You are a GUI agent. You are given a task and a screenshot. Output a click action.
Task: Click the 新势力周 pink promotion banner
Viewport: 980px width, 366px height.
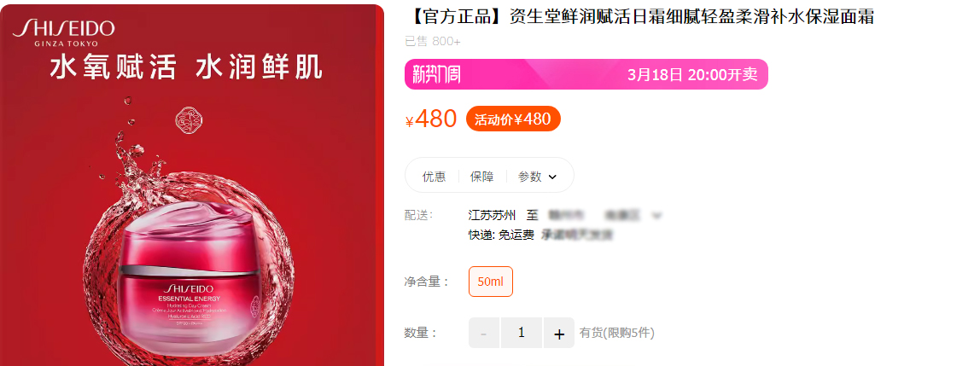586,74
